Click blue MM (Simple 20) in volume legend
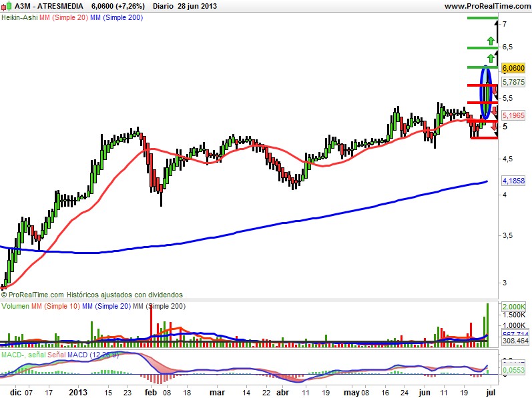 [107, 306]
